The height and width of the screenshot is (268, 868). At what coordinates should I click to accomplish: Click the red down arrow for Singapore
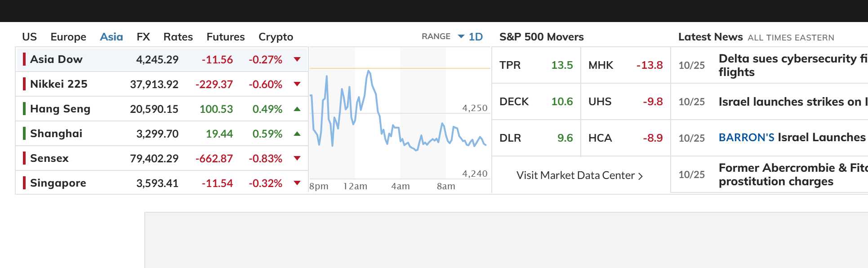coord(297,183)
